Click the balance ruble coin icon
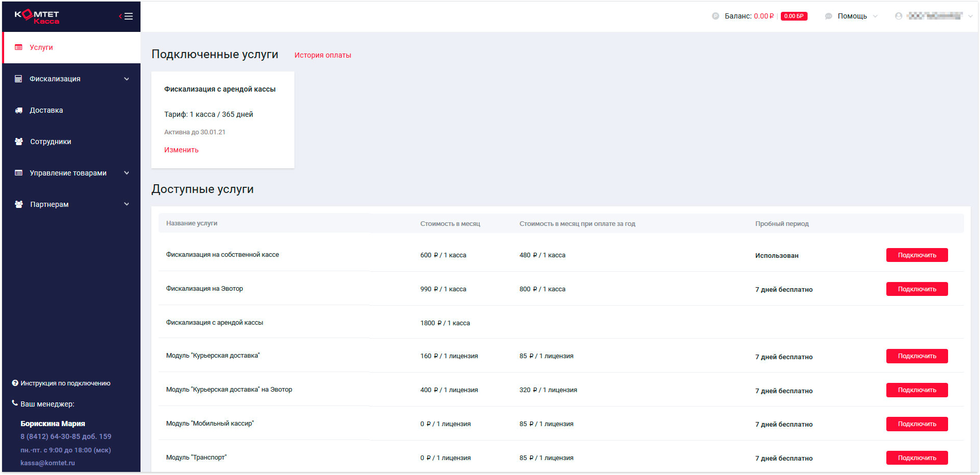The height and width of the screenshot is (475, 980). tap(715, 16)
